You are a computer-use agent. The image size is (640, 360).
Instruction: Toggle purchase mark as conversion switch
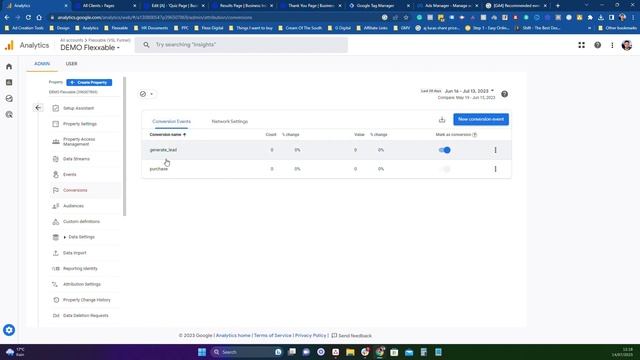coord(444,169)
